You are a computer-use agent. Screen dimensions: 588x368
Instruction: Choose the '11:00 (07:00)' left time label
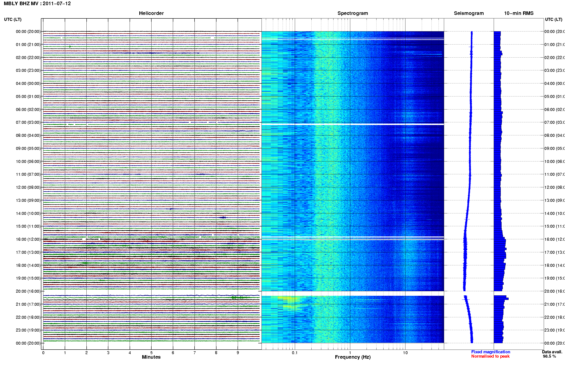[x=28, y=174]
